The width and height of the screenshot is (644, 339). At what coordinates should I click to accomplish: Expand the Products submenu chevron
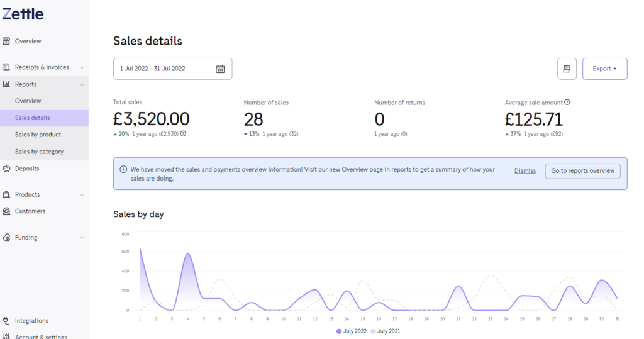(x=81, y=195)
